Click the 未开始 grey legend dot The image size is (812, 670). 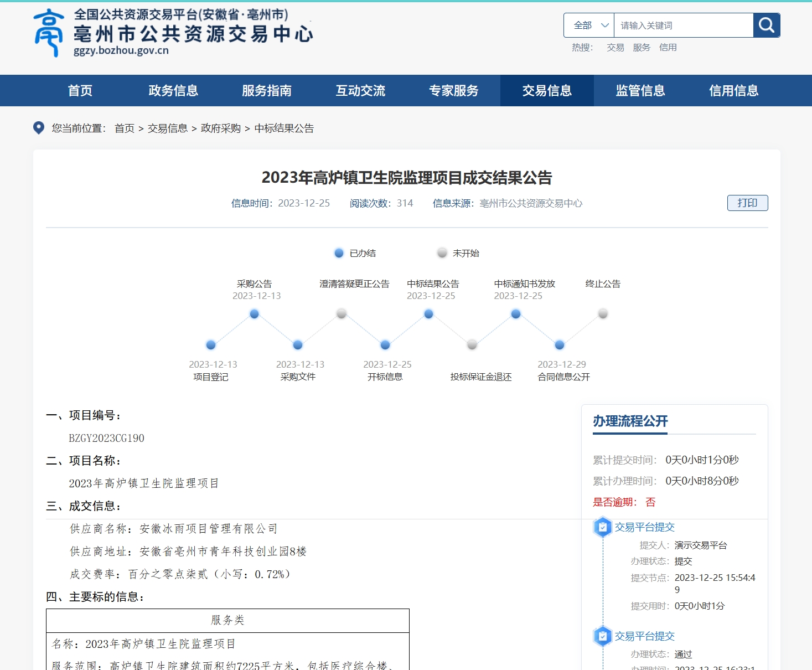click(x=442, y=253)
